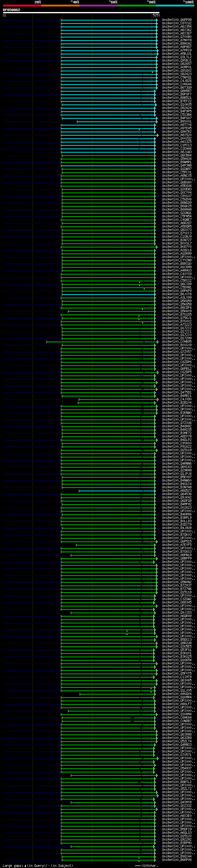The width and height of the screenshot is (197, 868).
Task: Click hit label UniRef100_A7S223
Action: pos(176,325)
